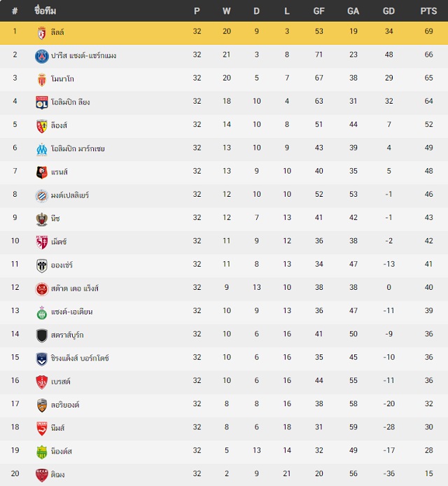Open the มงต์เปลลิเยร์ team name

[70, 195]
